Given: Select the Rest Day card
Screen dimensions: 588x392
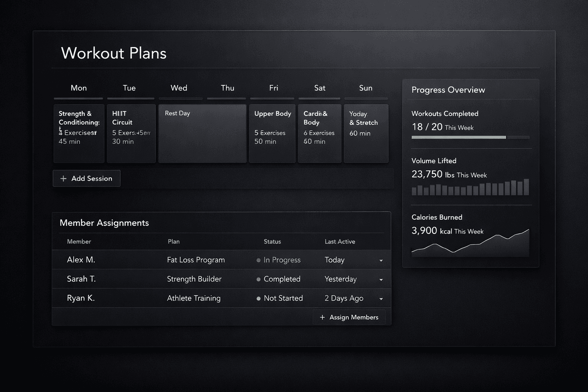Looking at the screenshot, I should [x=202, y=133].
